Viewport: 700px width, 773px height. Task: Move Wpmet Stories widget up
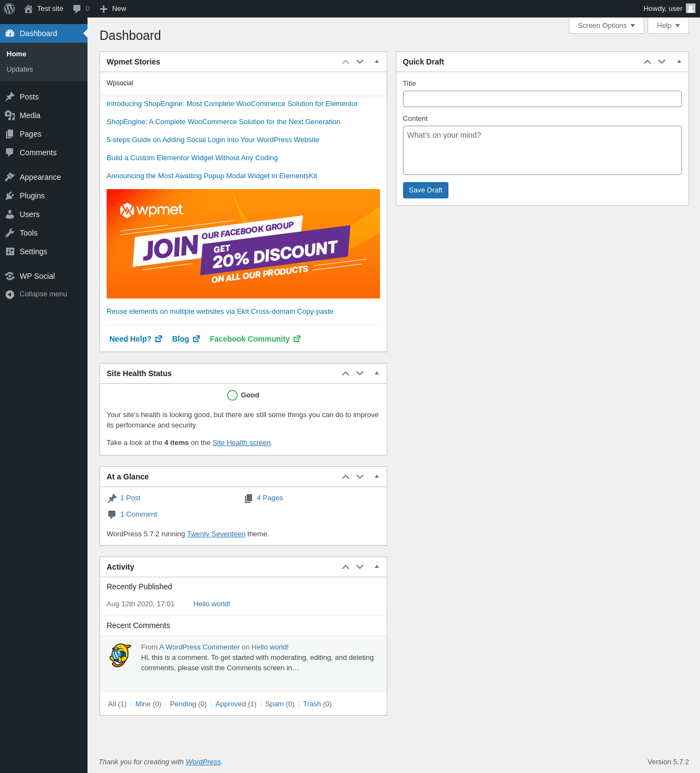[346, 62]
